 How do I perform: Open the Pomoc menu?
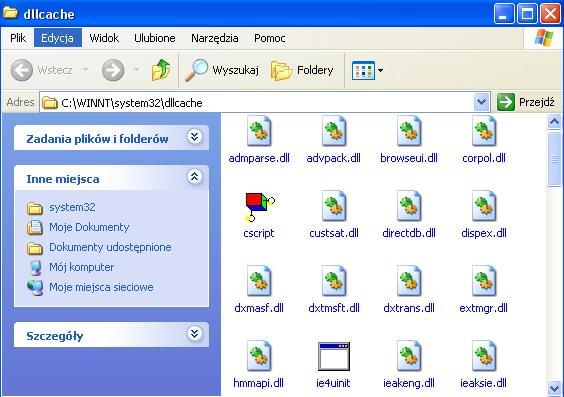point(270,38)
